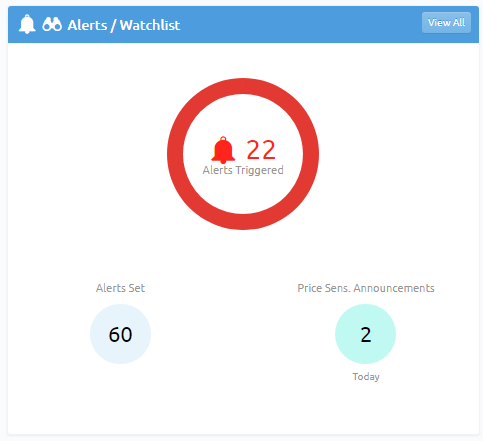
Task: Click the Alerts / Watchlist header title
Action: coord(124,25)
